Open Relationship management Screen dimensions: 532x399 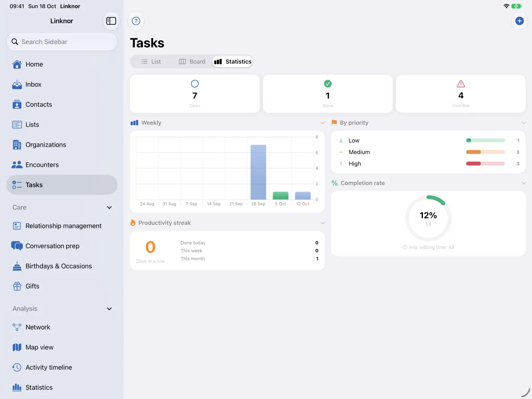pos(62,226)
